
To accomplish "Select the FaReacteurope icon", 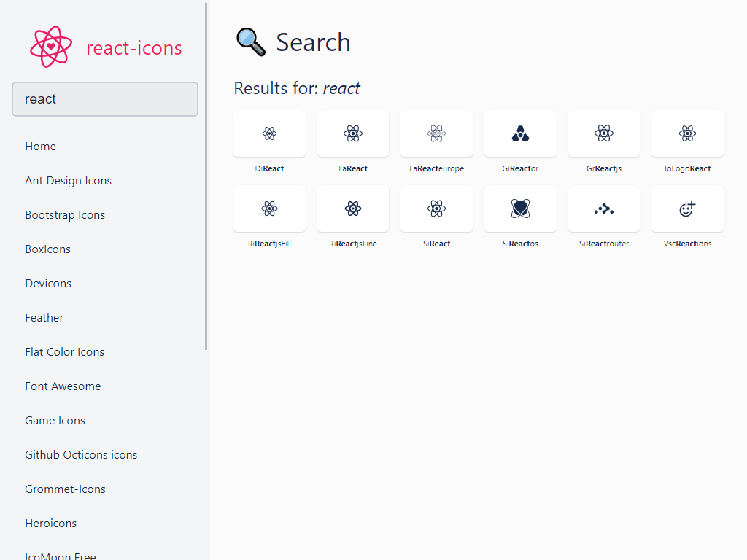I will [x=436, y=133].
